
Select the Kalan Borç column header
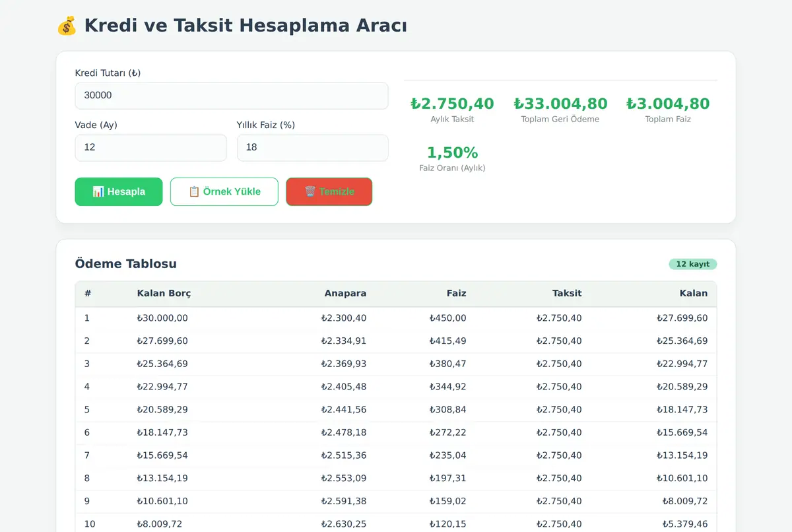(164, 294)
